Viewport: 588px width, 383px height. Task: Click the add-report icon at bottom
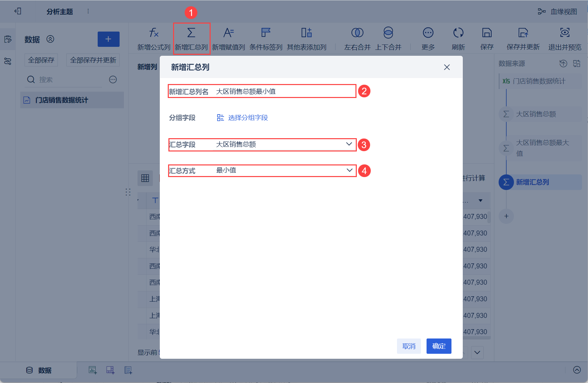[128, 370]
